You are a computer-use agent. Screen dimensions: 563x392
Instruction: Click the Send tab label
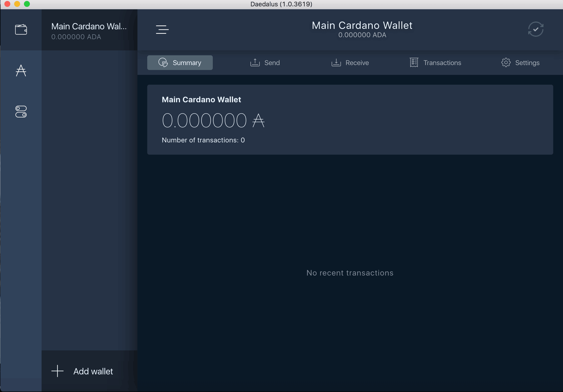coord(272,62)
